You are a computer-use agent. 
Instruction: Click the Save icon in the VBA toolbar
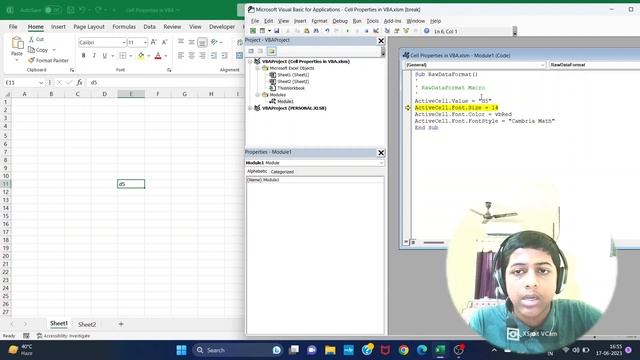click(x=276, y=31)
